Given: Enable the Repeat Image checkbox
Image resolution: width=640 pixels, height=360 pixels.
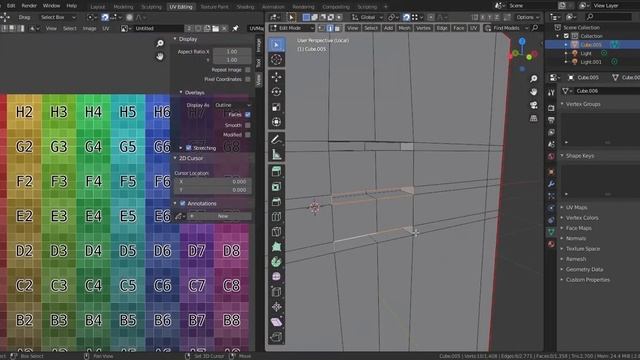Looking at the screenshot, I should tap(248, 70).
